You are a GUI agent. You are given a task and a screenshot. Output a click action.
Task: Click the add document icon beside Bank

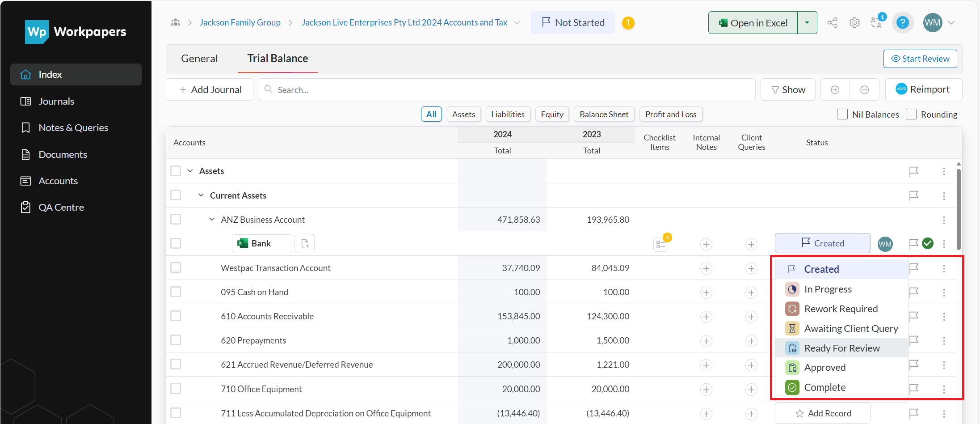coord(305,243)
